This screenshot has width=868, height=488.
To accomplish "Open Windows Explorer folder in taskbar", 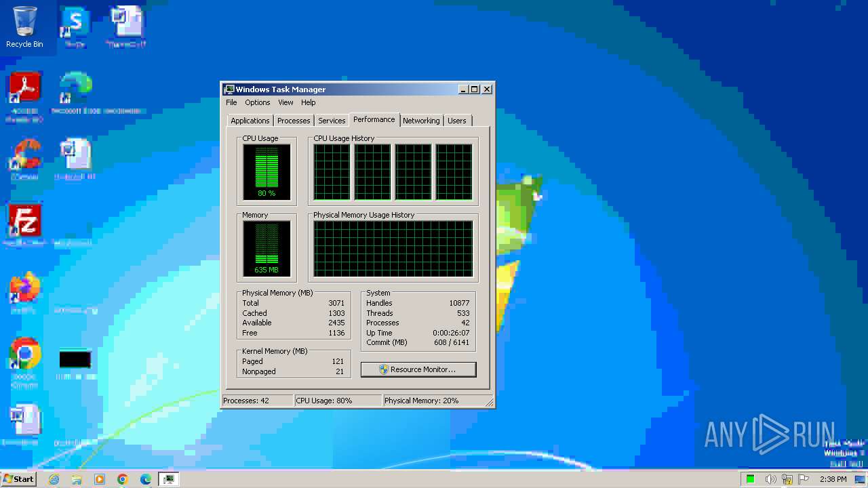I will pyautogui.click(x=77, y=479).
